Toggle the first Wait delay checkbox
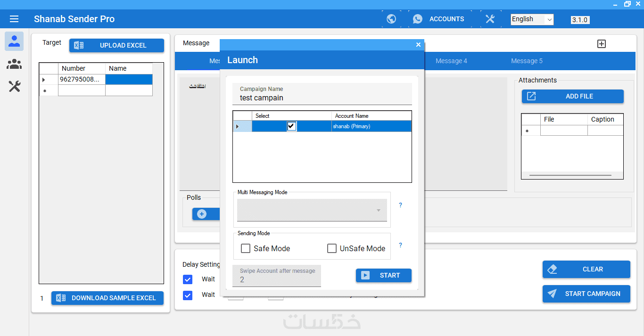Screen dimensions: 644x336 (x=188, y=279)
